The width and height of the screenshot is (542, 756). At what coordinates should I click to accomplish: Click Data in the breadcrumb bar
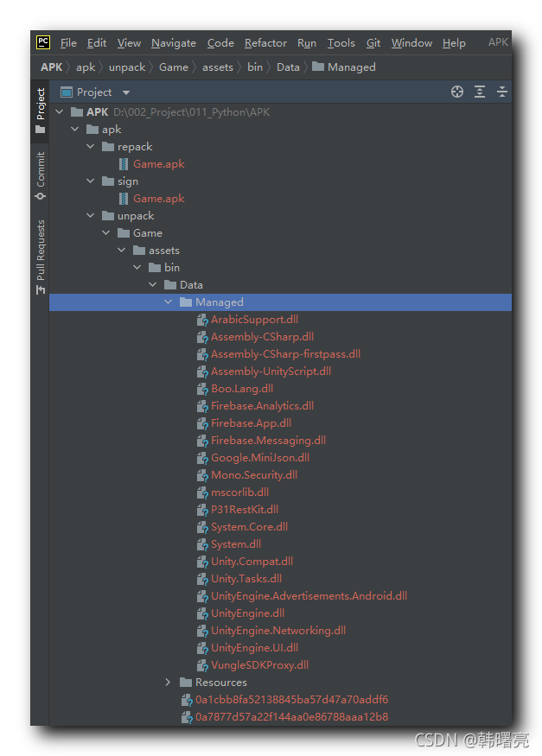[288, 67]
